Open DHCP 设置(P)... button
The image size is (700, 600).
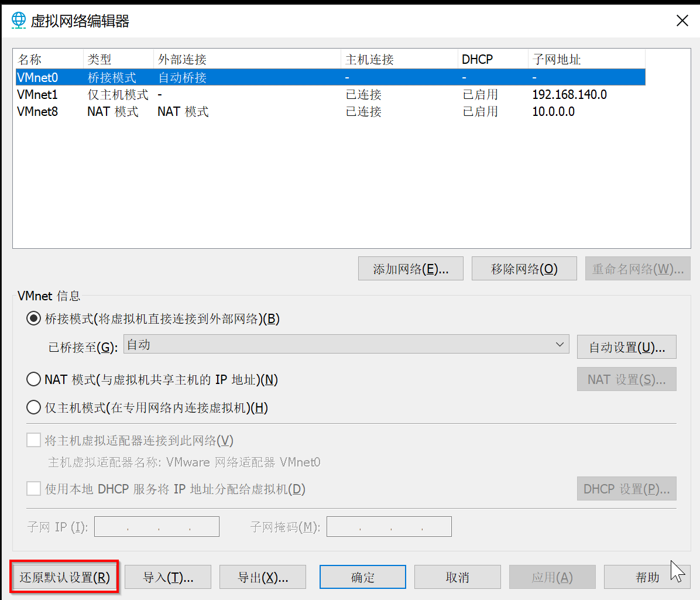[x=626, y=489]
